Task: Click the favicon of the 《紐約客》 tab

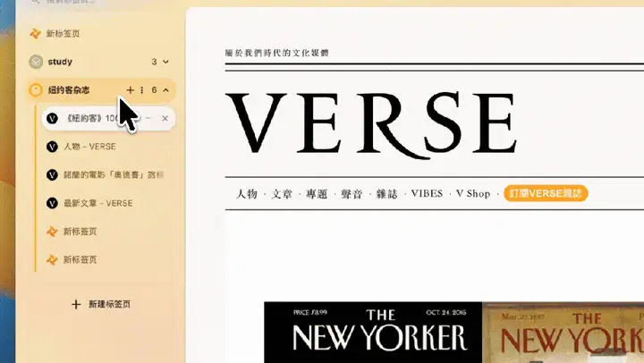Action: pos(52,118)
